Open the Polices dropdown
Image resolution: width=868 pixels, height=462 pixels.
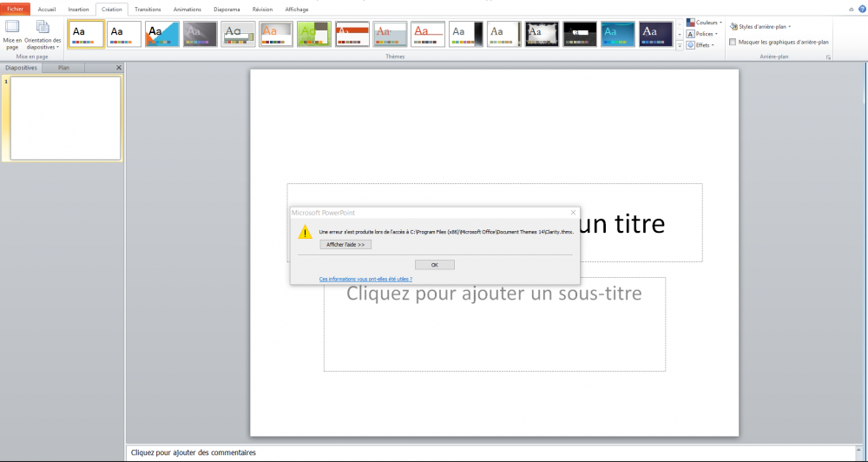click(x=705, y=34)
